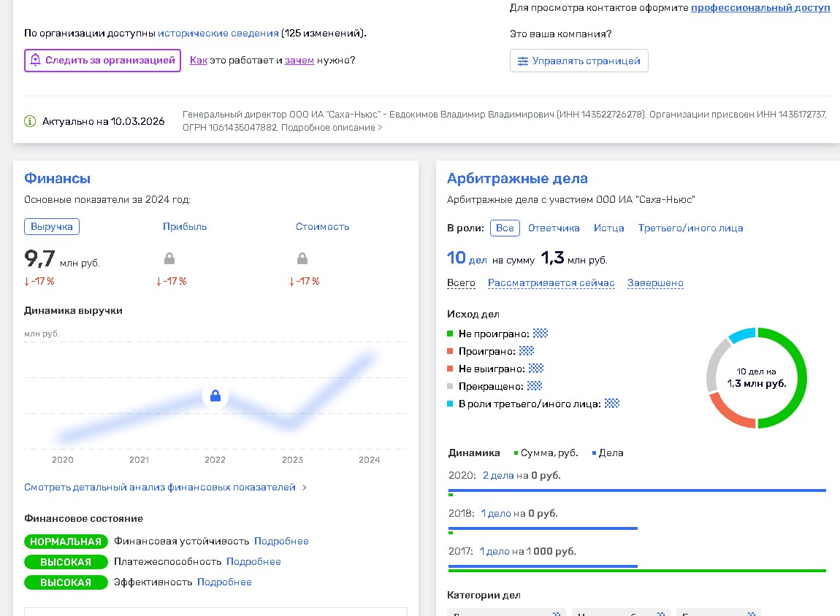The width and height of the screenshot is (840, 616).
Task: Click the blue lock on revenue chart
Action: 215,396
